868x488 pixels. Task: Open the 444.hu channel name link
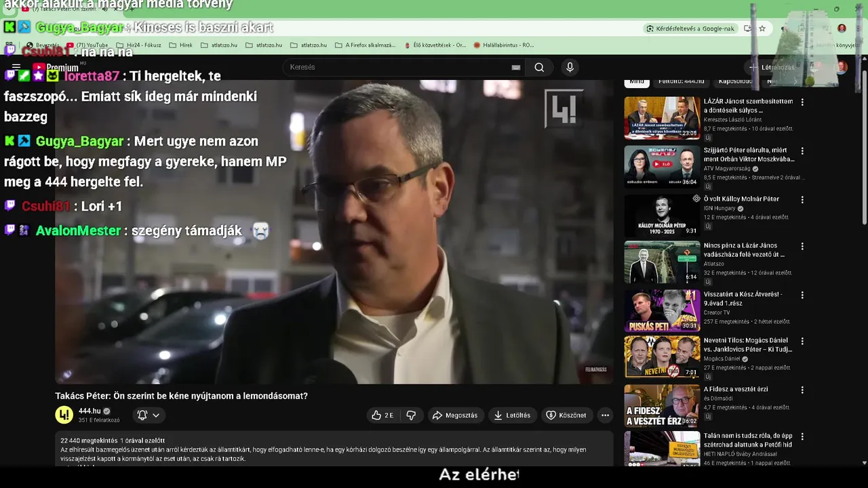(x=90, y=411)
